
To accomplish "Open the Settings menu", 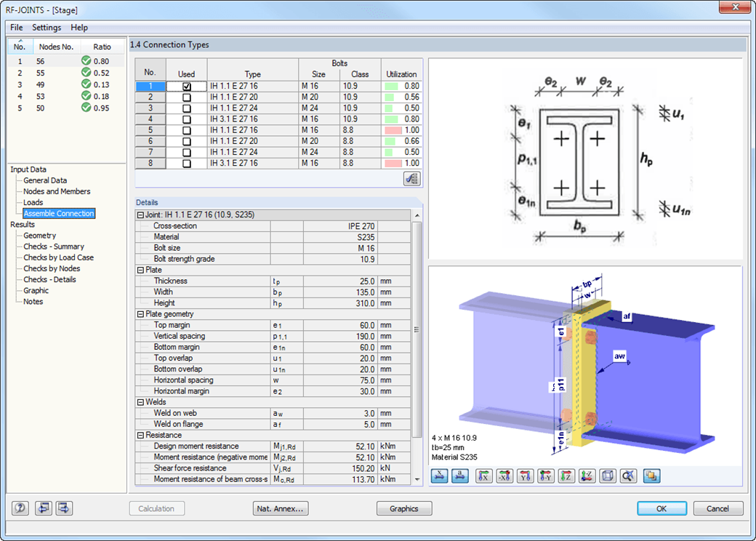I will (46, 27).
